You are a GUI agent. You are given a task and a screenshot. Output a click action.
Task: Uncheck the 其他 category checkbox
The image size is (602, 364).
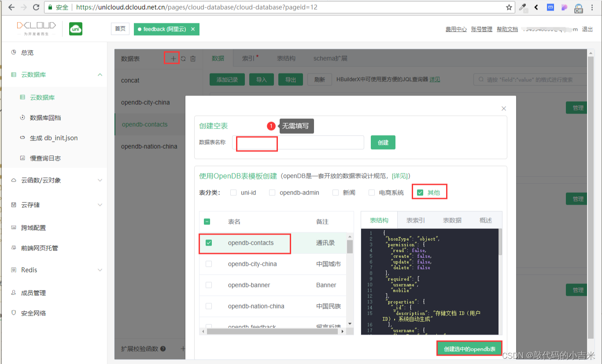pos(420,192)
